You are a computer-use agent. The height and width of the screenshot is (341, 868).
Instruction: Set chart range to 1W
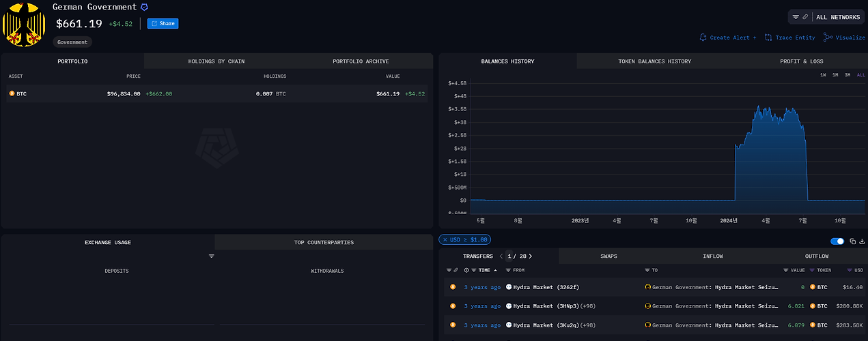coord(824,75)
